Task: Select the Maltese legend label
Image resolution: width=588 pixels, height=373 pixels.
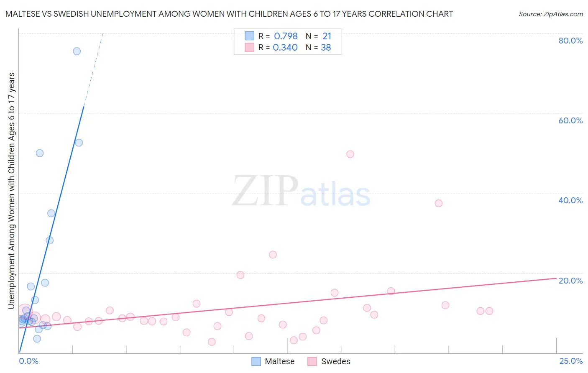Action: click(x=280, y=361)
